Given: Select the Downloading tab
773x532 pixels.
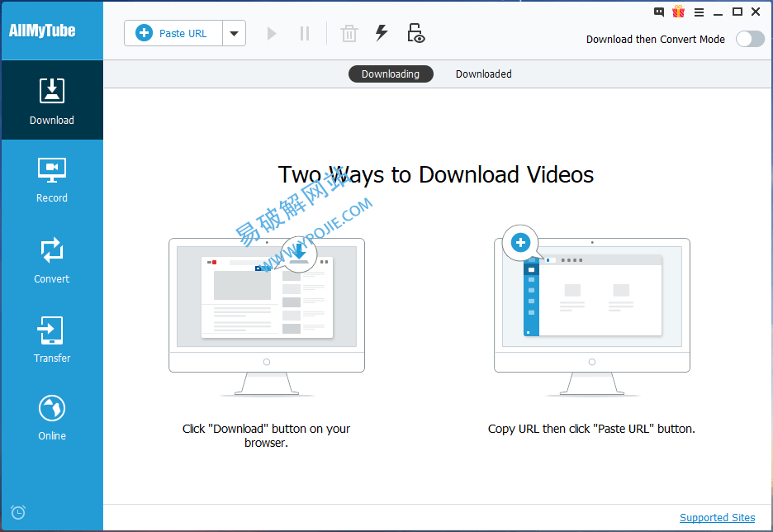Looking at the screenshot, I should 391,74.
